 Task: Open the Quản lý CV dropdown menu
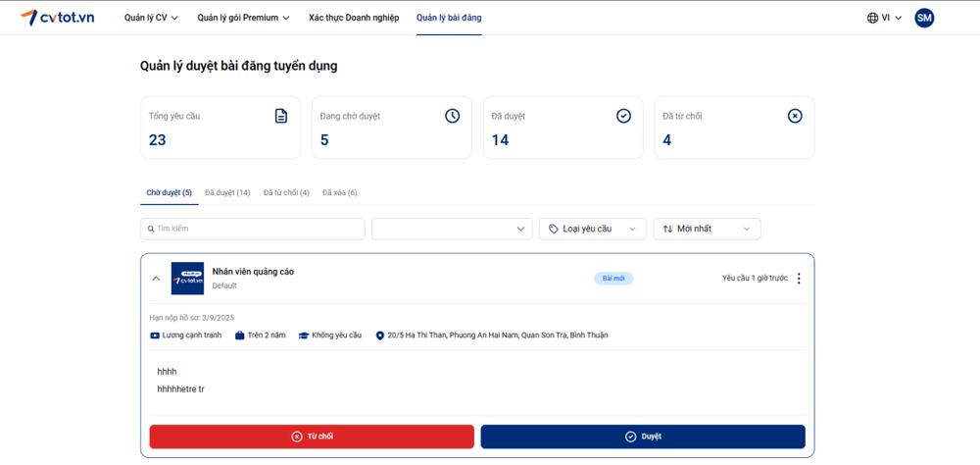(x=151, y=18)
